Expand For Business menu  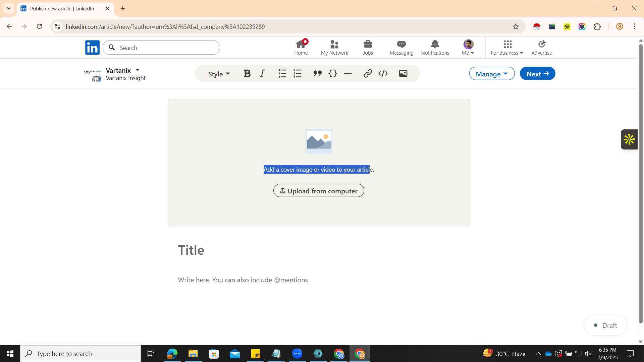507,47
